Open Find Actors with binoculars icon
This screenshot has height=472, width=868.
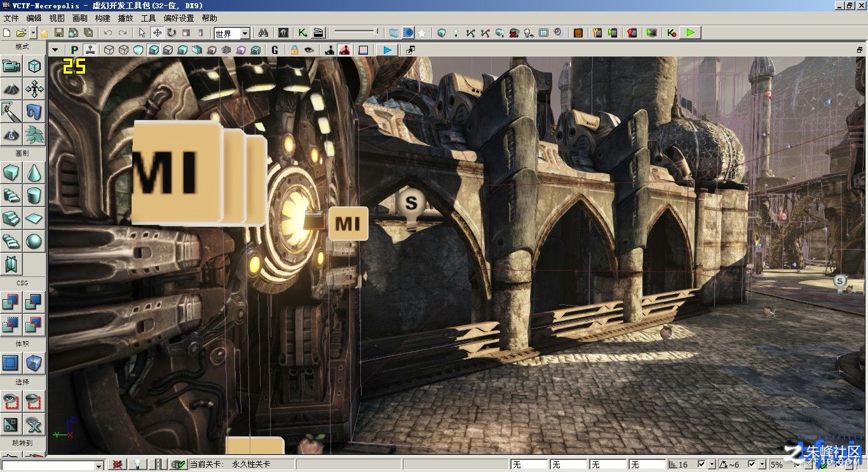click(x=264, y=33)
